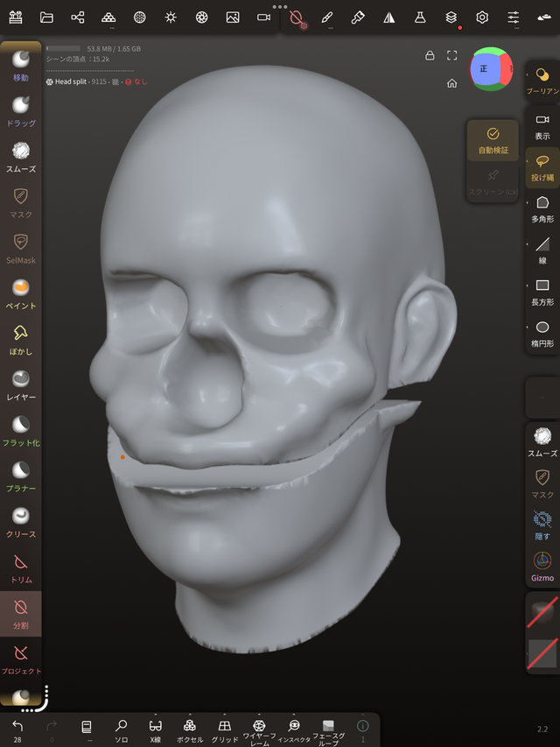Screen dimensions: 560x747
Task: Lock the camera with padlock icon
Action: pyautogui.click(x=430, y=55)
